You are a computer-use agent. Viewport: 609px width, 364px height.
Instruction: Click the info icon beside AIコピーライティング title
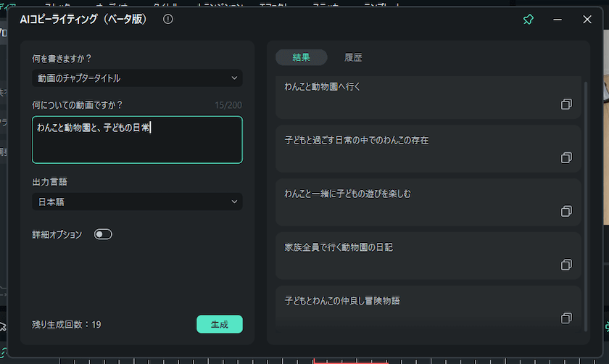point(168,20)
